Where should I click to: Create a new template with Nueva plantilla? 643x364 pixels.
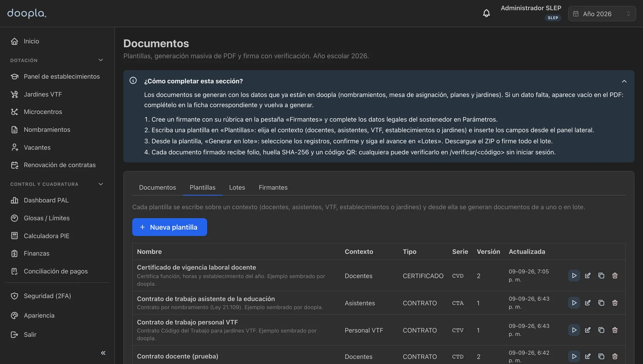tap(170, 227)
